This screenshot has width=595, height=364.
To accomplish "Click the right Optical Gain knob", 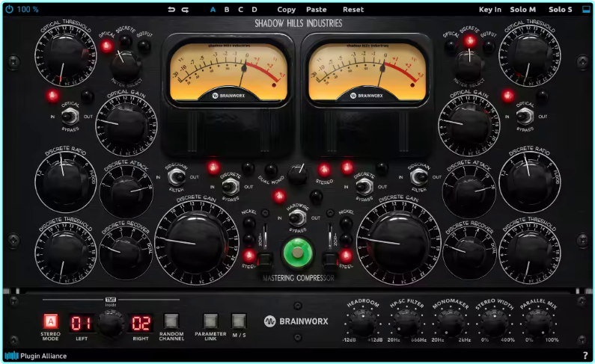I will tap(469, 125).
